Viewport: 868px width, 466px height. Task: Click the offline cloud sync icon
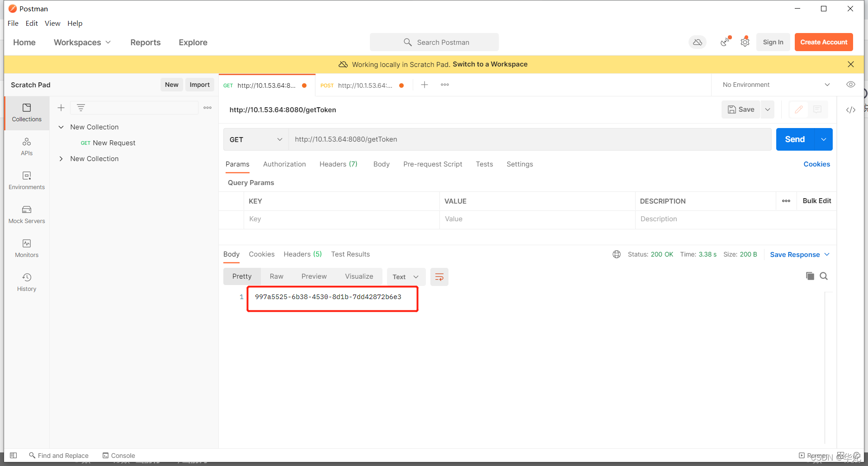tap(698, 42)
